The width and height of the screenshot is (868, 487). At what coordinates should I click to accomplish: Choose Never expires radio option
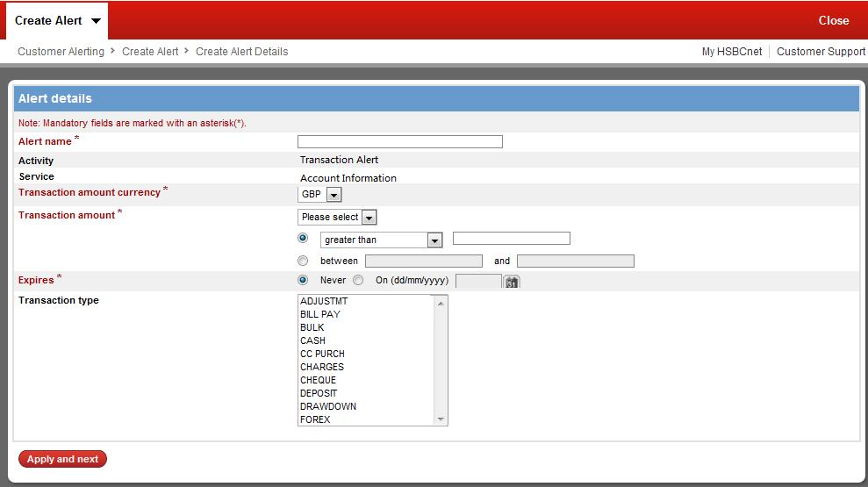tap(303, 280)
